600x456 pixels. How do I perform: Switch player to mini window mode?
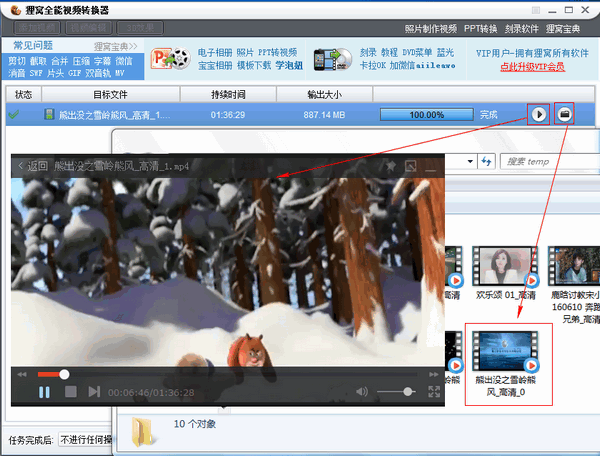point(411,166)
